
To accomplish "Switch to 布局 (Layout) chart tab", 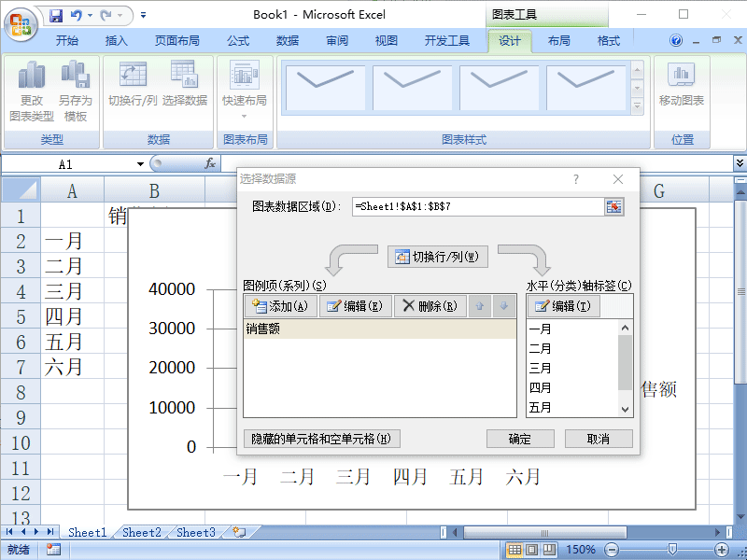I will 558,41.
